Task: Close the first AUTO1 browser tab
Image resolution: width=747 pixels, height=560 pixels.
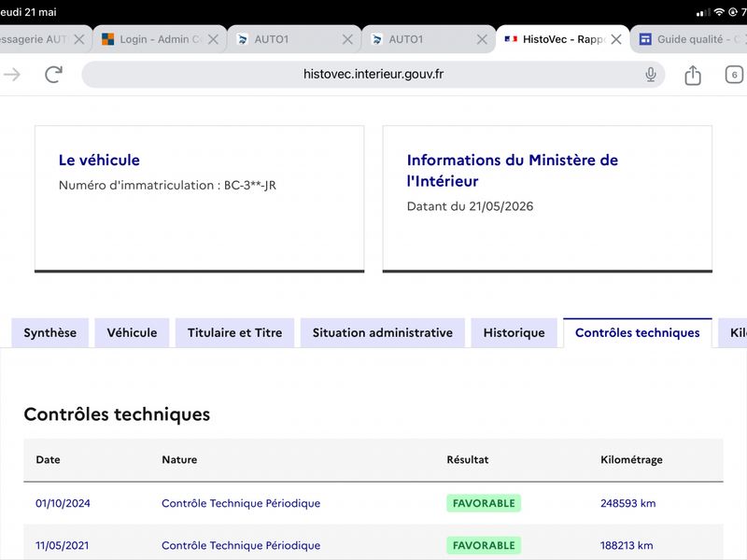Action: click(347, 39)
